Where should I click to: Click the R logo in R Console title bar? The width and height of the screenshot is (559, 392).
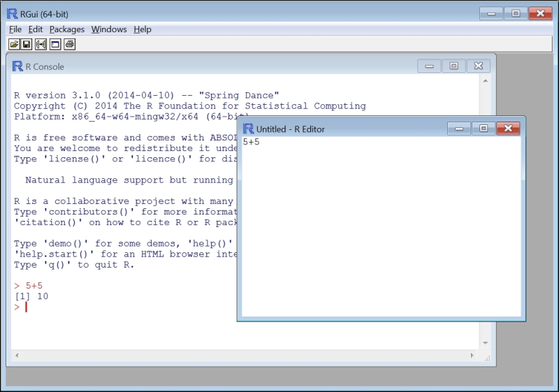pos(17,66)
